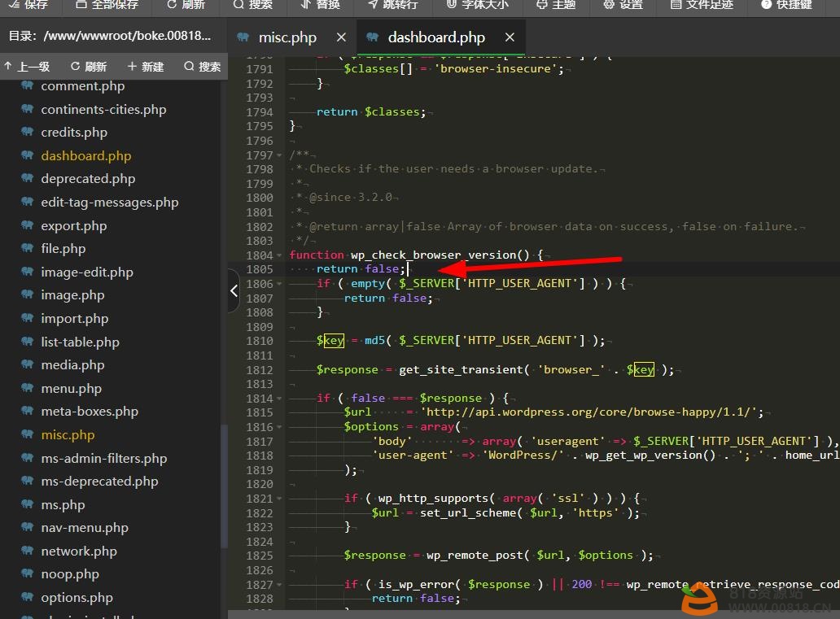Collapse the wp_http_supports block at line 1821
The width and height of the screenshot is (840, 619).
[279, 499]
